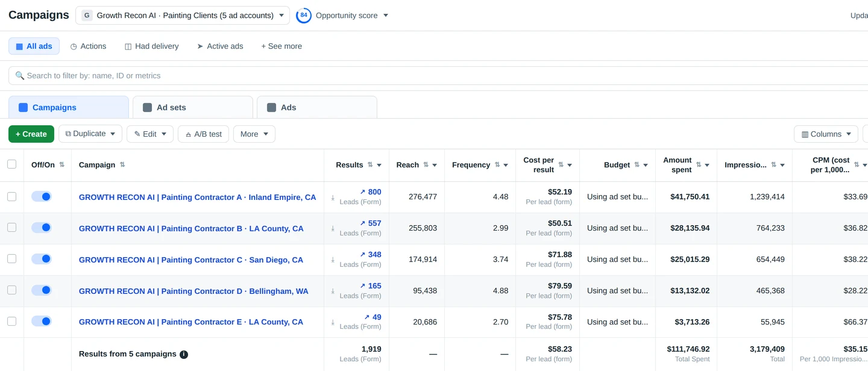Click the search filter input field
868x386 pixels.
tap(438, 76)
